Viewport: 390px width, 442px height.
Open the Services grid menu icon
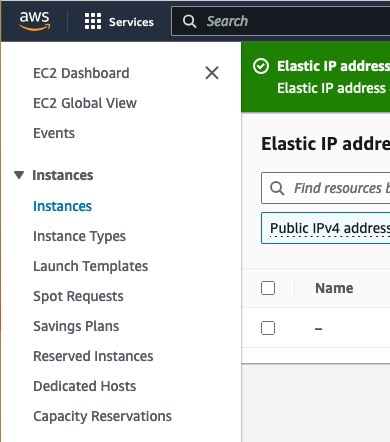pos(93,21)
